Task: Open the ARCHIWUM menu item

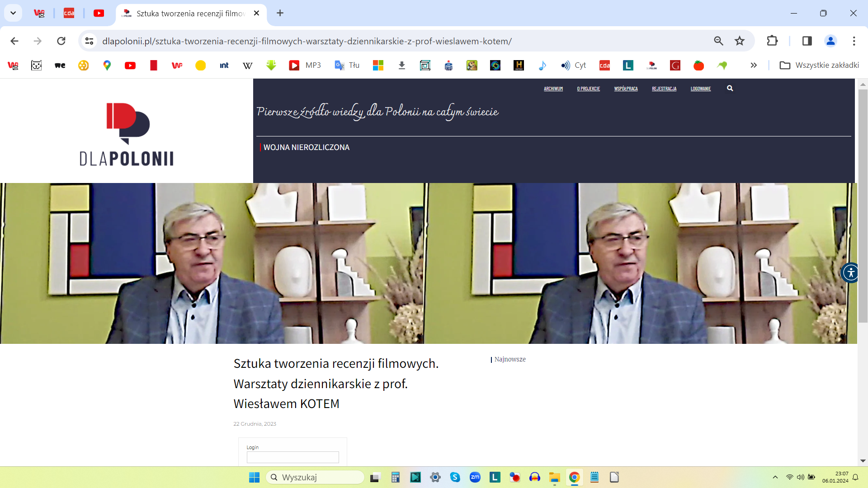Action: (x=553, y=89)
